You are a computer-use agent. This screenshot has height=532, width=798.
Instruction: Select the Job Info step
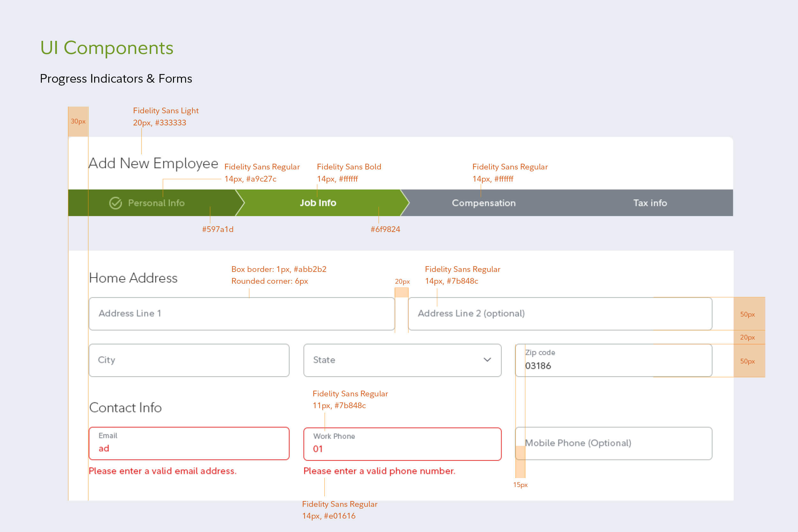318,203
